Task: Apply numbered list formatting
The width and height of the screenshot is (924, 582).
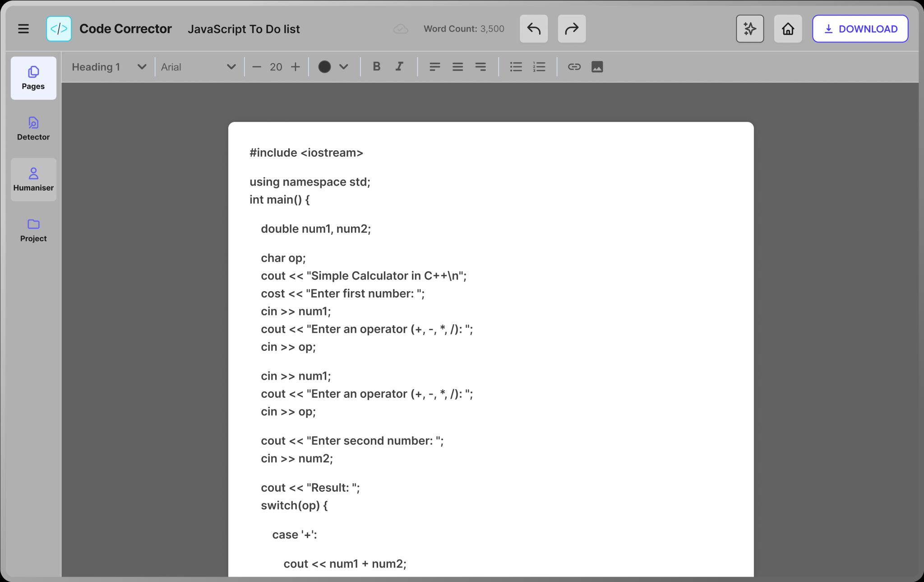Action: [x=539, y=67]
